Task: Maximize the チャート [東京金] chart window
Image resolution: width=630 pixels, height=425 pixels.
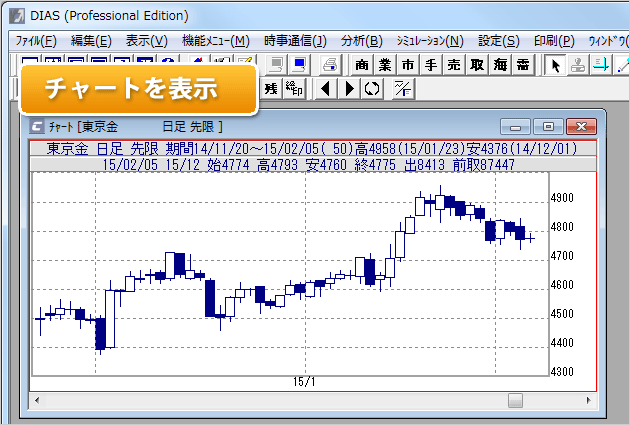Action: 548,127
